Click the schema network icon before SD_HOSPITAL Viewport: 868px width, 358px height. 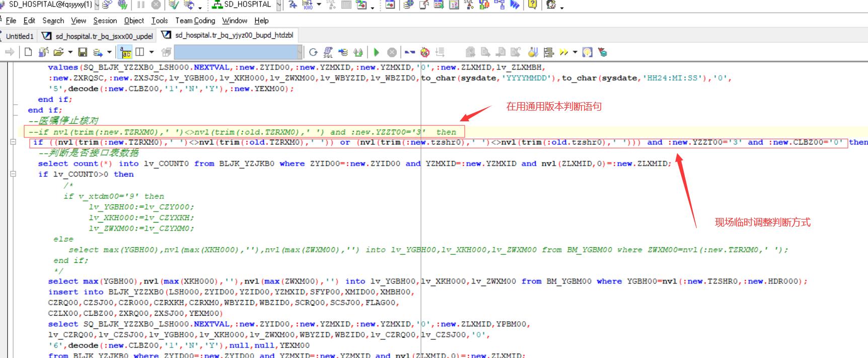(218, 5)
